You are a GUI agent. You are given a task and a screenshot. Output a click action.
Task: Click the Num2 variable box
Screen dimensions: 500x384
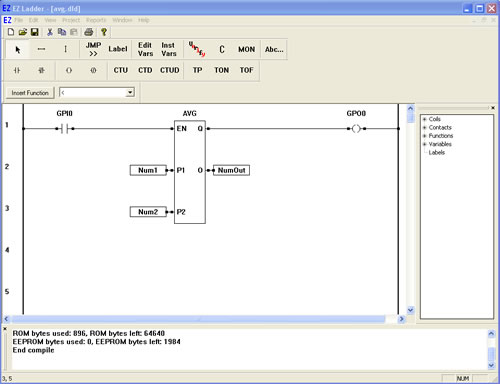148,212
